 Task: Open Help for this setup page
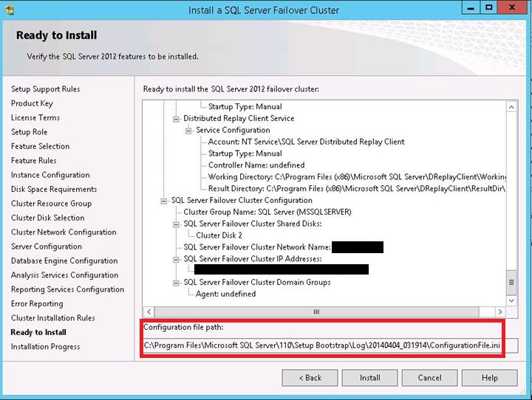pos(489,378)
